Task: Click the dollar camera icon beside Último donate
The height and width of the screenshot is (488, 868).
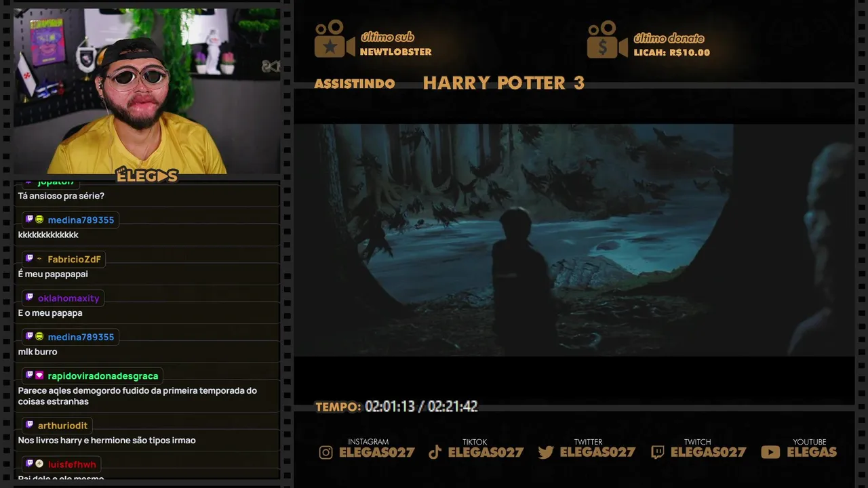Action: (x=607, y=39)
